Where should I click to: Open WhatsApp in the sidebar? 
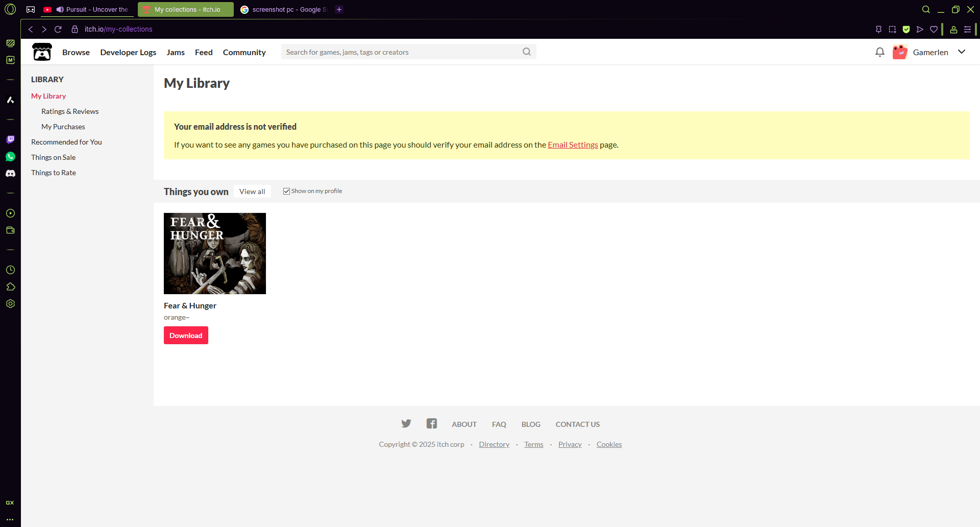pyautogui.click(x=10, y=157)
